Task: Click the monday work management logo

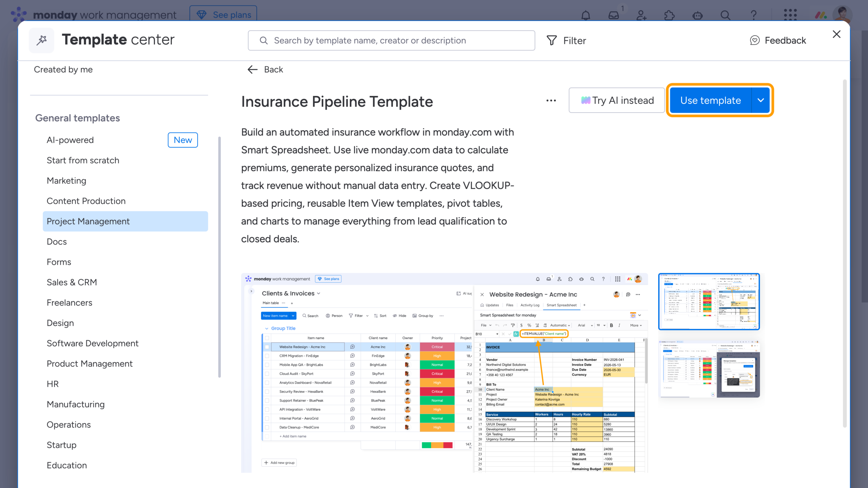Action: pos(94,15)
